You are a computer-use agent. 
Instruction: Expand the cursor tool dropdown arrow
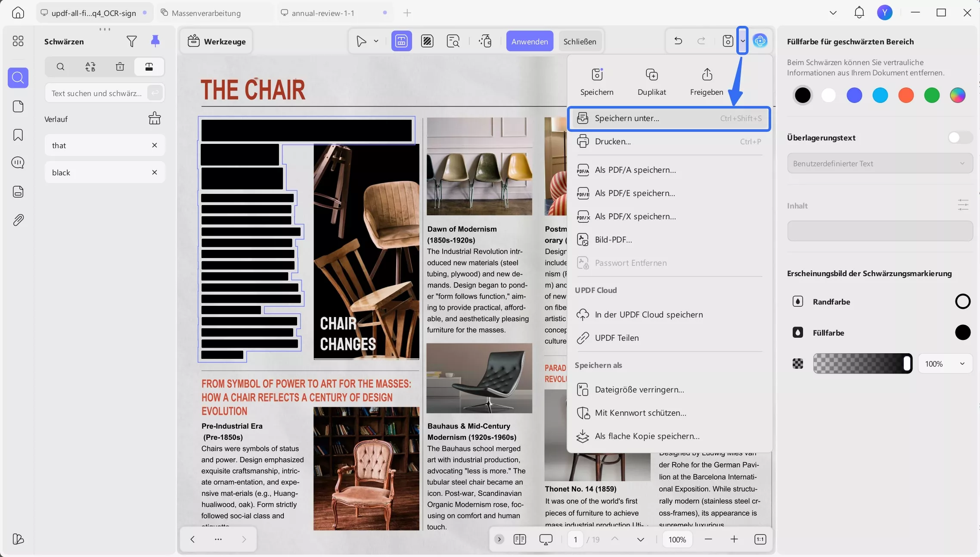[x=376, y=41]
